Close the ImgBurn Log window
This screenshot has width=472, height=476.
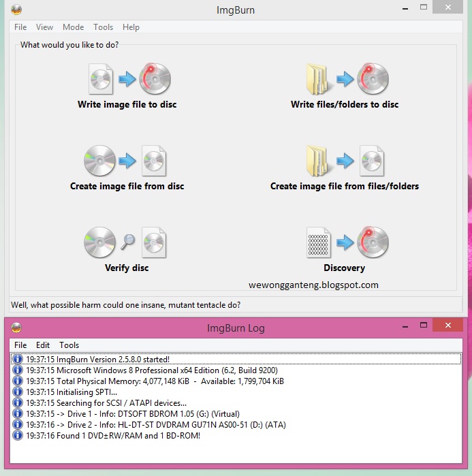pos(448,325)
